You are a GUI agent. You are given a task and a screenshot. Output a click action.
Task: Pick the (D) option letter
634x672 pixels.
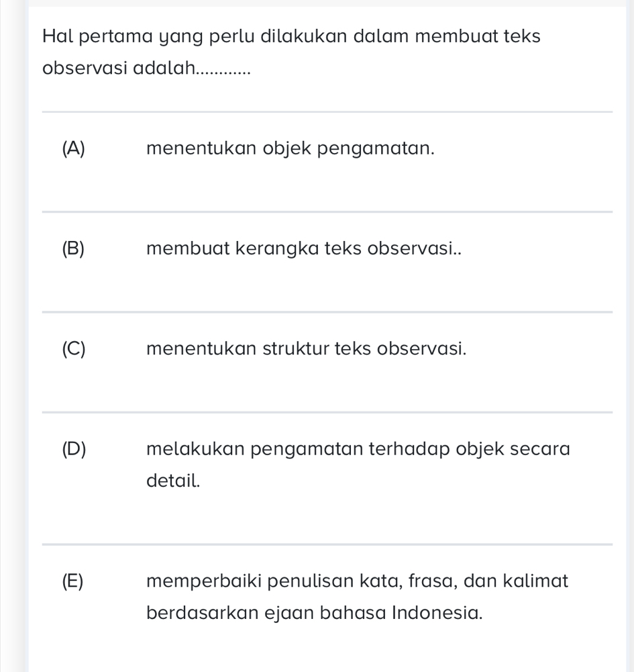[x=74, y=449]
